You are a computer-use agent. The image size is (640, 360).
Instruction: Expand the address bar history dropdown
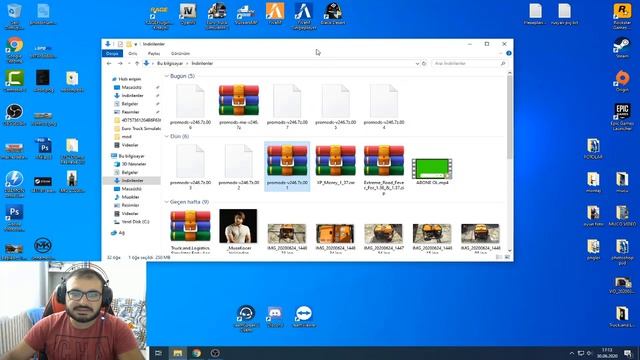click(417, 64)
